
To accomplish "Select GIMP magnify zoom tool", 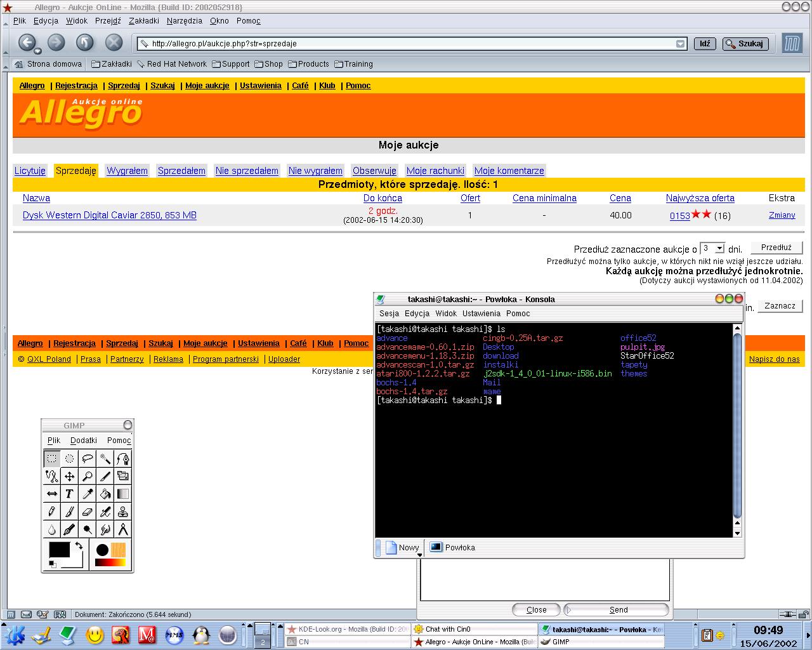I will pos(88,476).
